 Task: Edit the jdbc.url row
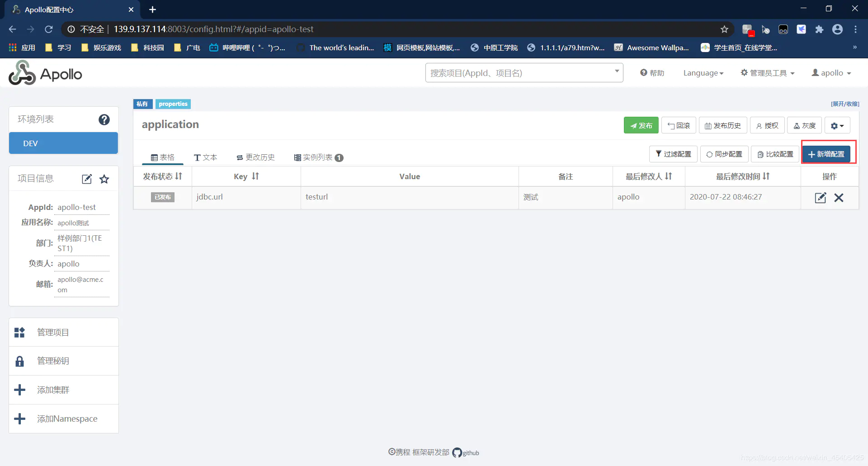pyautogui.click(x=820, y=198)
